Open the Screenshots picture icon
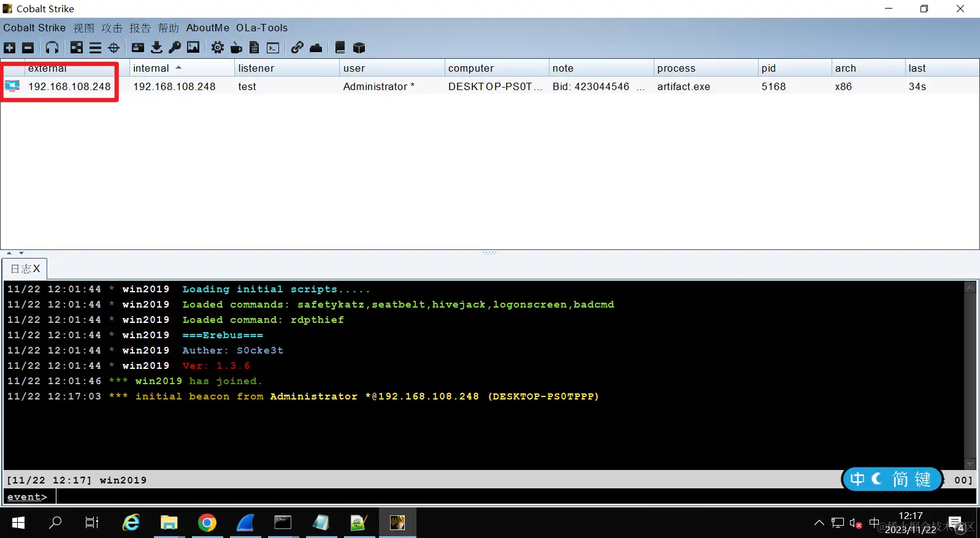 pyautogui.click(x=193, y=48)
